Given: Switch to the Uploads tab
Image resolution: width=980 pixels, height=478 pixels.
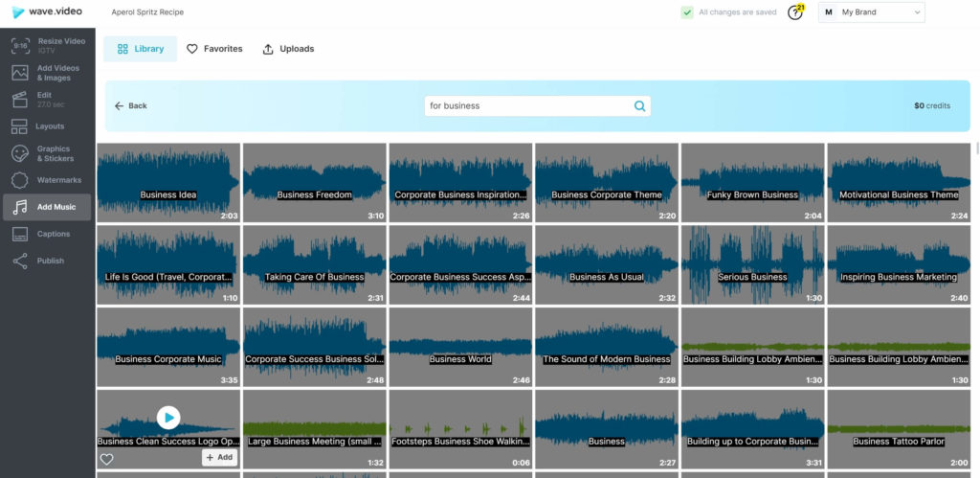Looking at the screenshot, I should tap(288, 49).
